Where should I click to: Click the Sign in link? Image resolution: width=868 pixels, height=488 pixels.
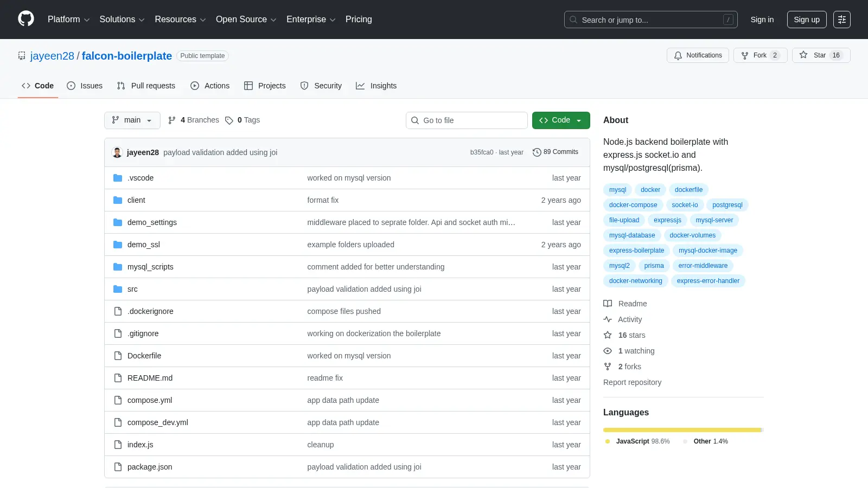click(x=762, y=20)
